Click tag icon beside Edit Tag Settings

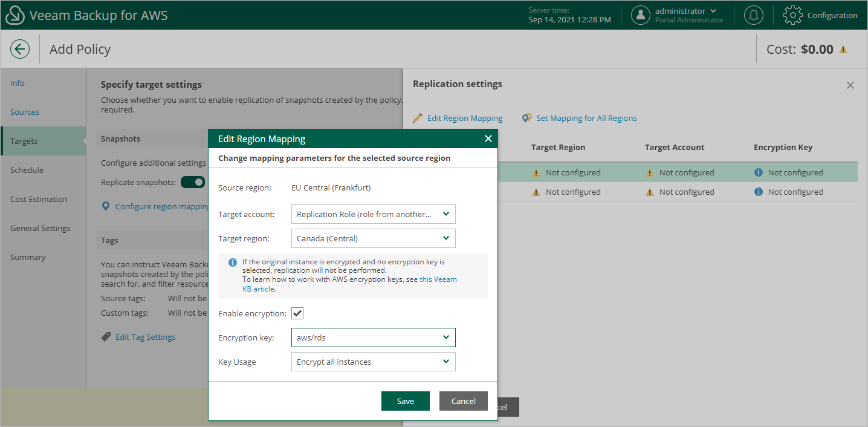[106, 337]
